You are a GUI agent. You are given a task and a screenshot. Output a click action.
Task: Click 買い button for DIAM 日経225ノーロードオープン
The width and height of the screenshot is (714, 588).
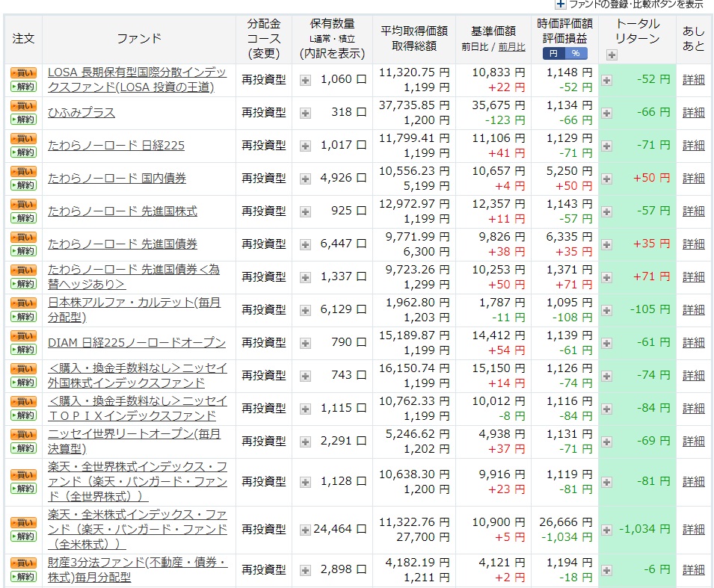click(x=23, y=336)
